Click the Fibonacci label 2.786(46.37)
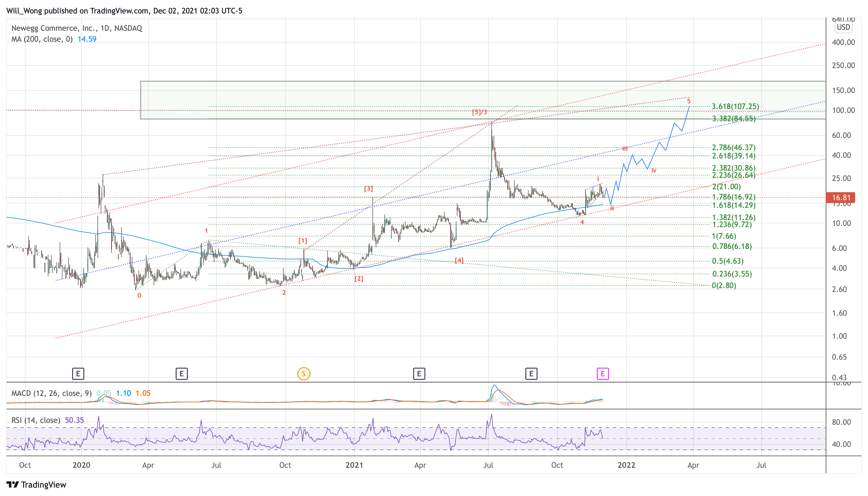Image resolution: width=868 pixels, height=496 pixels. point(734,148)
